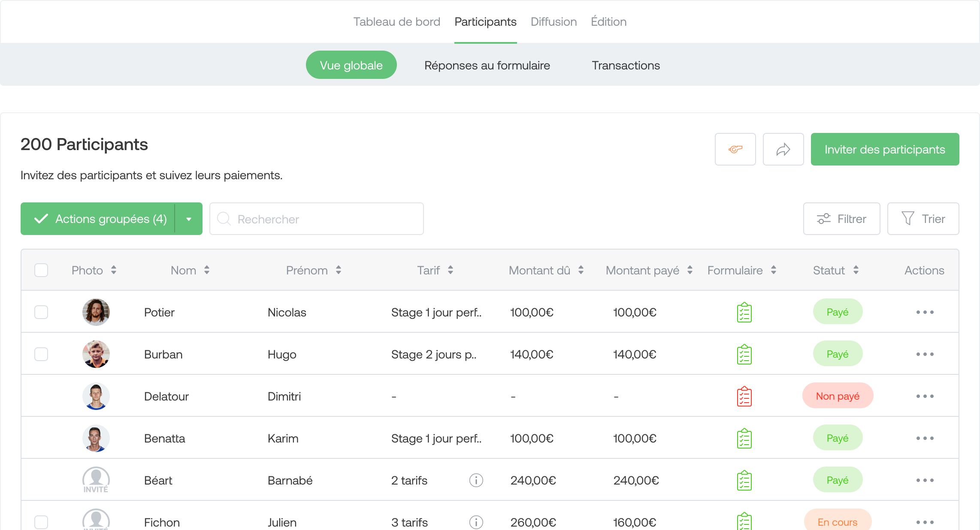980x530 pixels.
Task: Tick the select-all header checkbox
Action: click(41, 270)
